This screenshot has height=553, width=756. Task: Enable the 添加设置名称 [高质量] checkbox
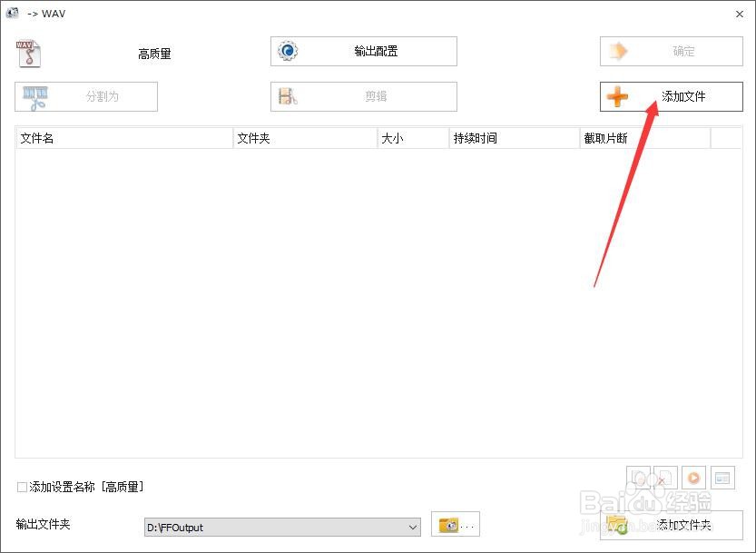[x=19, y=487]
